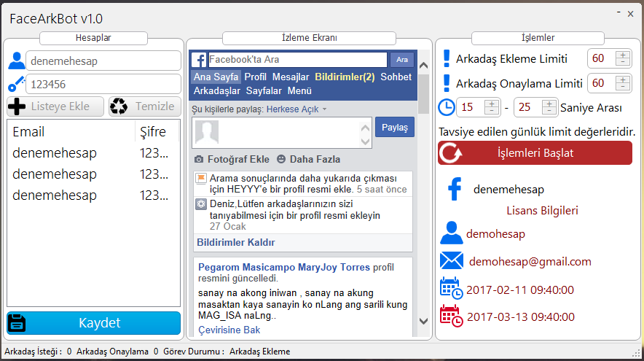Open the Profil tab
Image resolution: width=644 pixels, height=361 pixels.
(256, 77)
